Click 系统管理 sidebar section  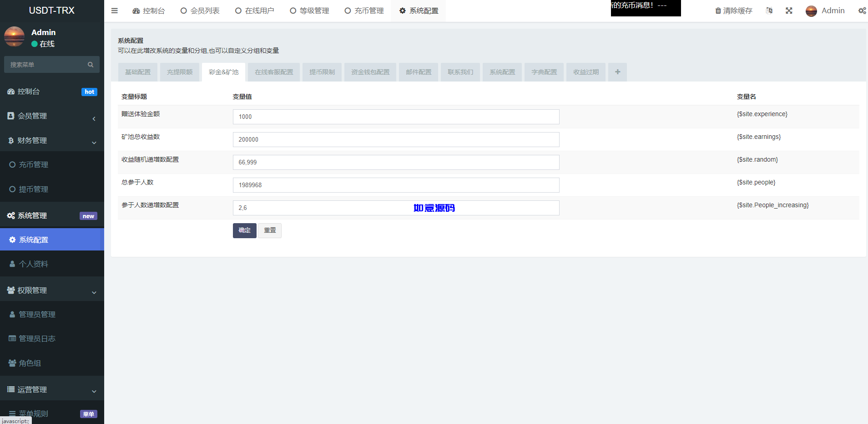click(x=52, y=216)
